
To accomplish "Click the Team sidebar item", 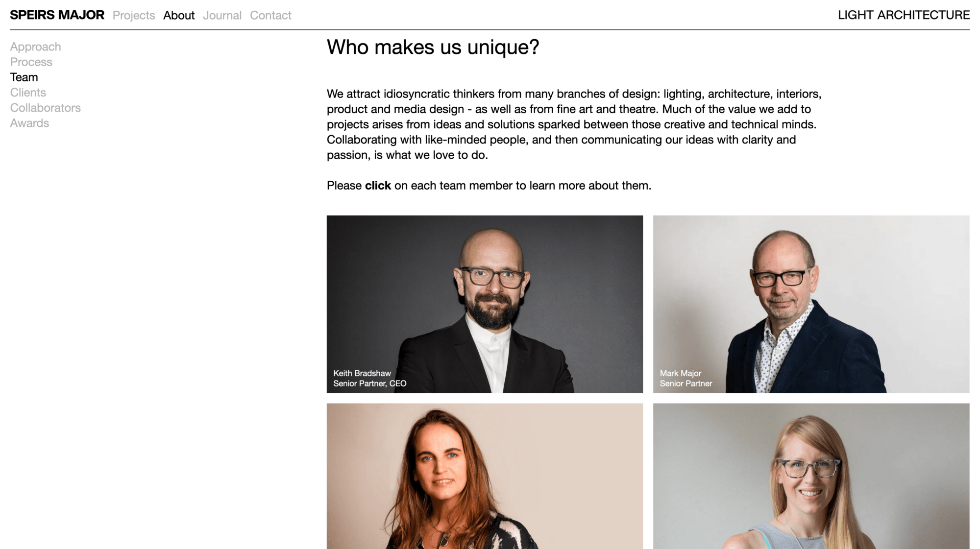I will click(x=24, y=77).
